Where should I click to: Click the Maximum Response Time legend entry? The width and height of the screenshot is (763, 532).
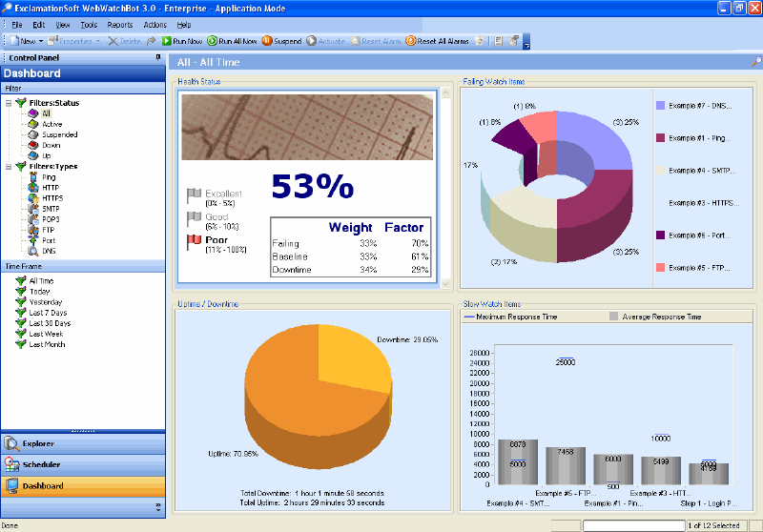[510, 317]
